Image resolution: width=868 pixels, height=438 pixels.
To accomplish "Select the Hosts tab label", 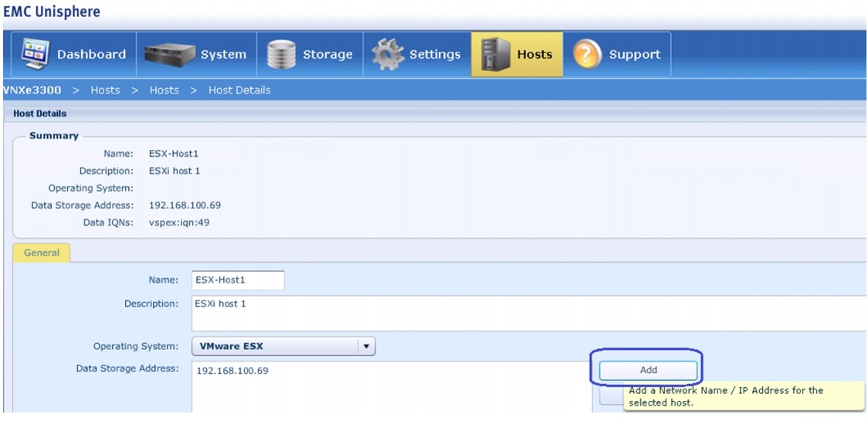I will [x=534, y=54].
